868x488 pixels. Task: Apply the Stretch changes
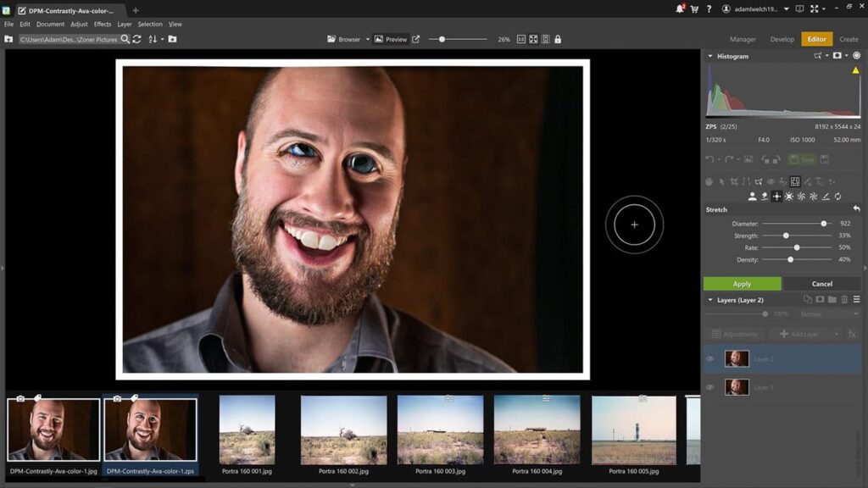coord(742,284)
